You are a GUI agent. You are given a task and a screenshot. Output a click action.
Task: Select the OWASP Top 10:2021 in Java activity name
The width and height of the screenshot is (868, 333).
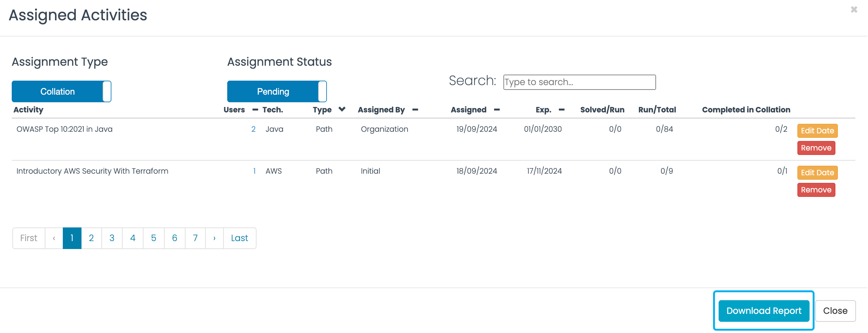click(x=64, y=129)
